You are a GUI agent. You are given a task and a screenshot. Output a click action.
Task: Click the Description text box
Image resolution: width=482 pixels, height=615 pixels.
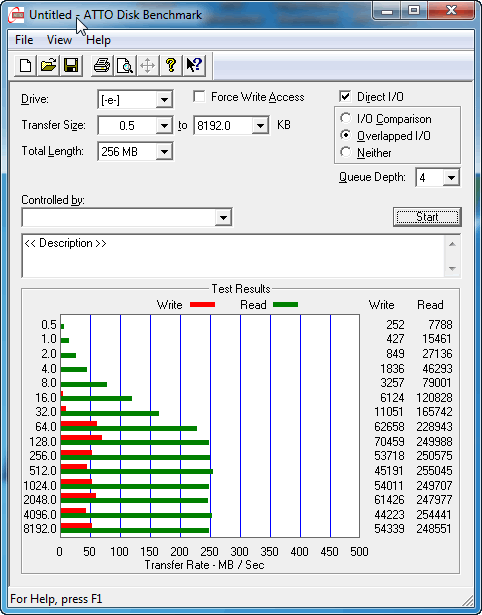[x=233, y=256]
